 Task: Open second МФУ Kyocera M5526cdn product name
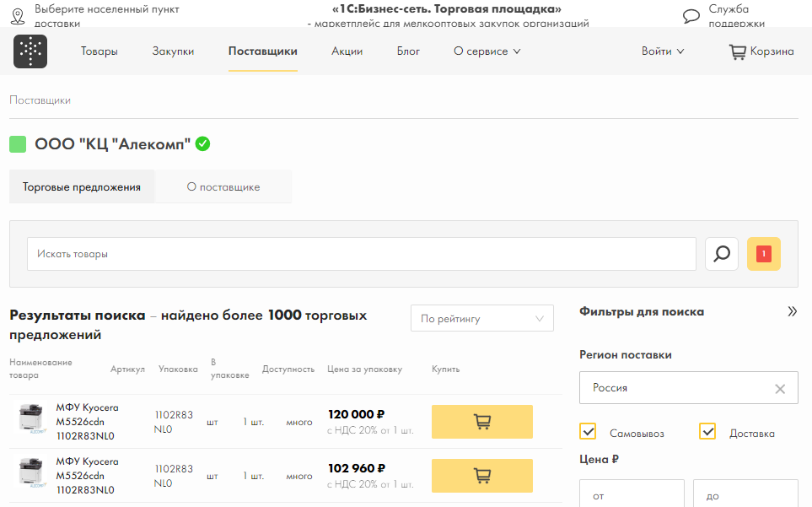87,476
